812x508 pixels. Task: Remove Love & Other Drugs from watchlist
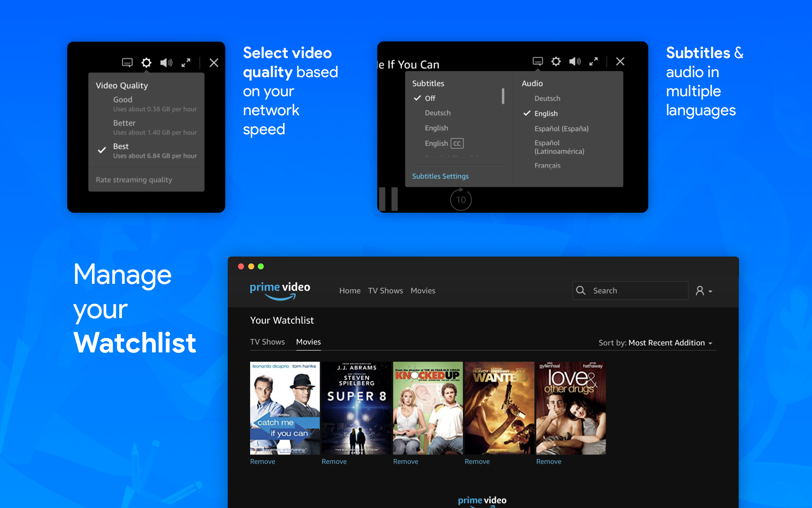(x=549, y=462)
